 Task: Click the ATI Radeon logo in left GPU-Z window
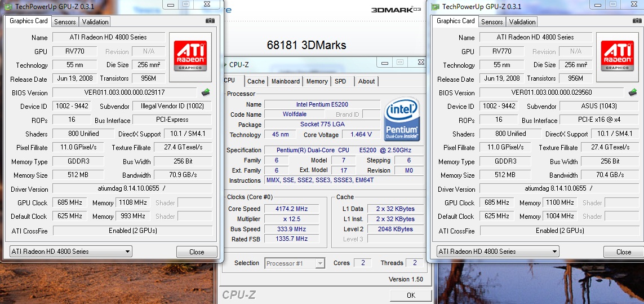[190, 56]
